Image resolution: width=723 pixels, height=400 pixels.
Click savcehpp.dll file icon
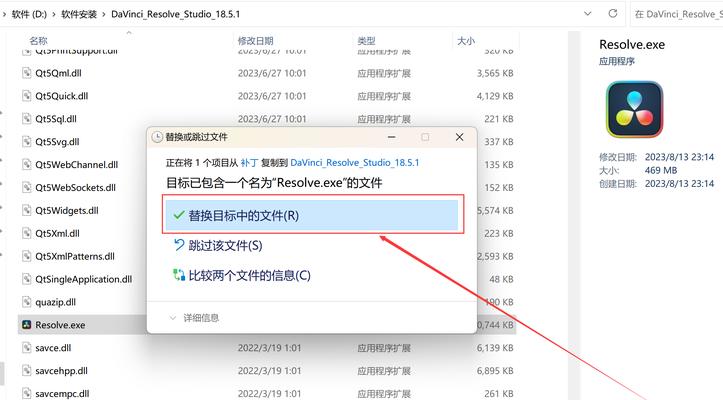coord(27,370)
